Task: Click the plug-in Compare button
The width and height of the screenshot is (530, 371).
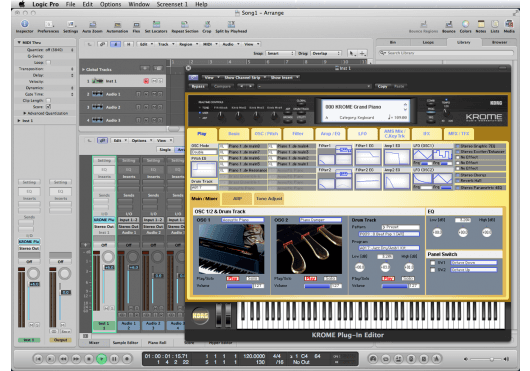Action: tap(222, 86)
